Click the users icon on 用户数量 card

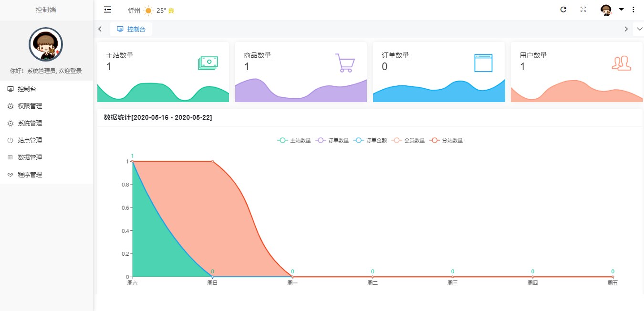tap(621, 62)
